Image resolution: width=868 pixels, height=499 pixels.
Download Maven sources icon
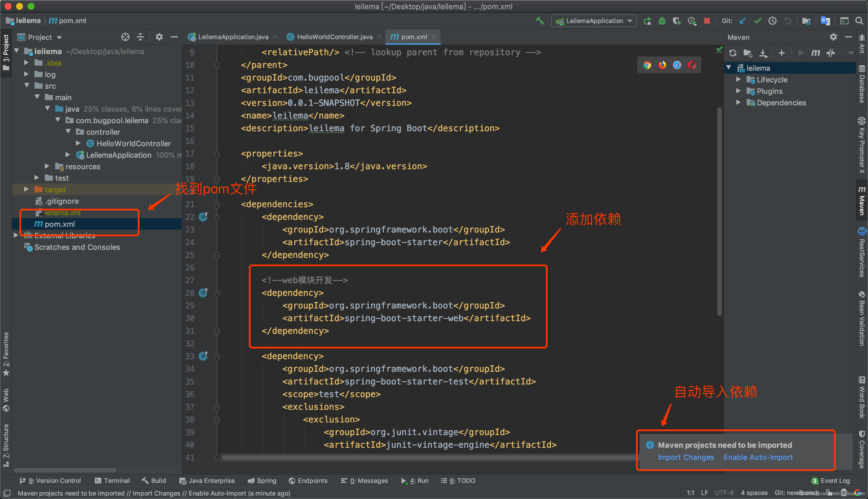pyautogui.click(x=763, y=53)
